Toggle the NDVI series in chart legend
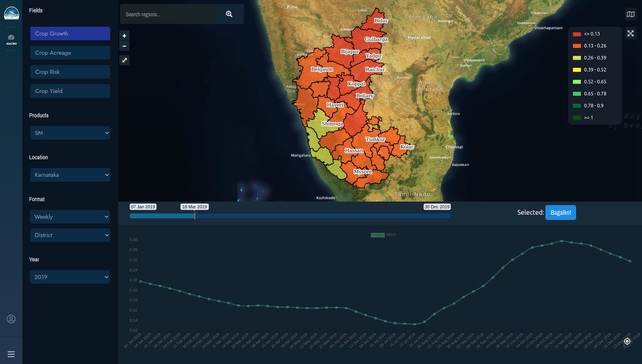Screen dimensions: 642x364 point(382,235)
